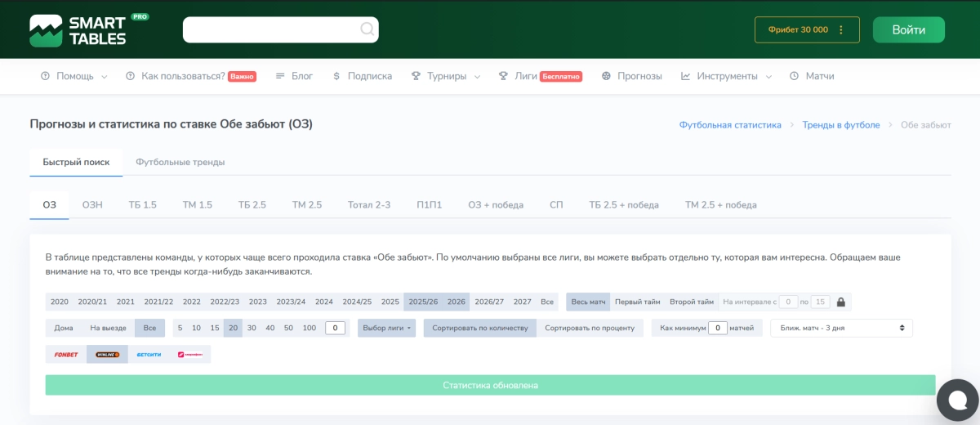Select last 50 matches option
The image size is (980, 425).
coord(288,328)
